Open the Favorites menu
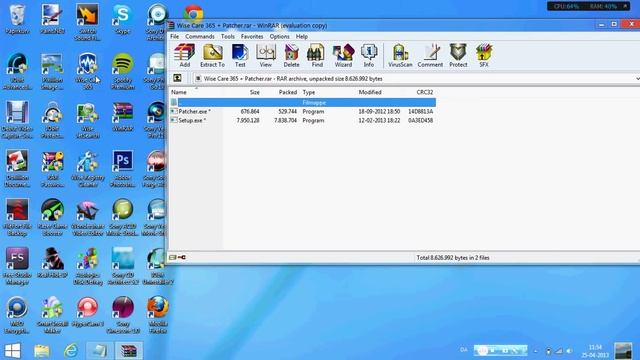640x360 pixels. click(252, 36)
